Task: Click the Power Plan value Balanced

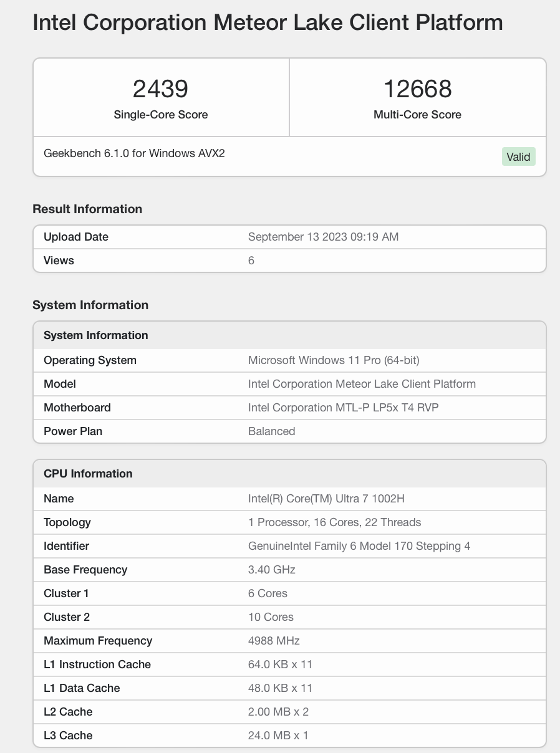Action: coord(271,431)
